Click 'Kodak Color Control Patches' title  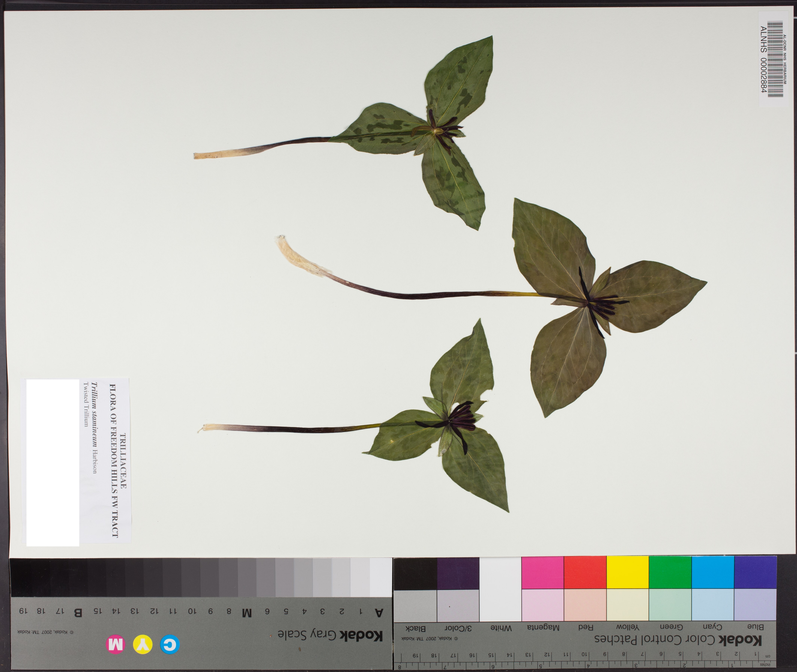point(678,641)
